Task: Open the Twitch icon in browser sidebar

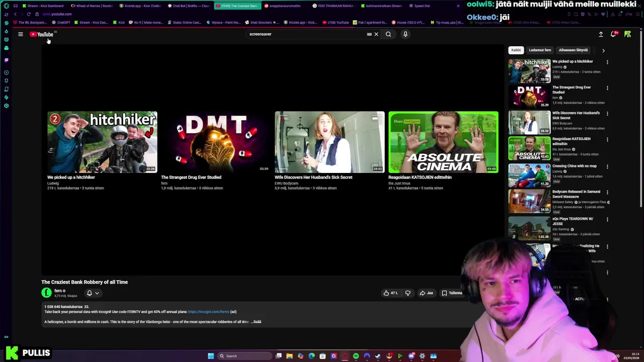Action: pyautogui.click(x=6, y=60)
